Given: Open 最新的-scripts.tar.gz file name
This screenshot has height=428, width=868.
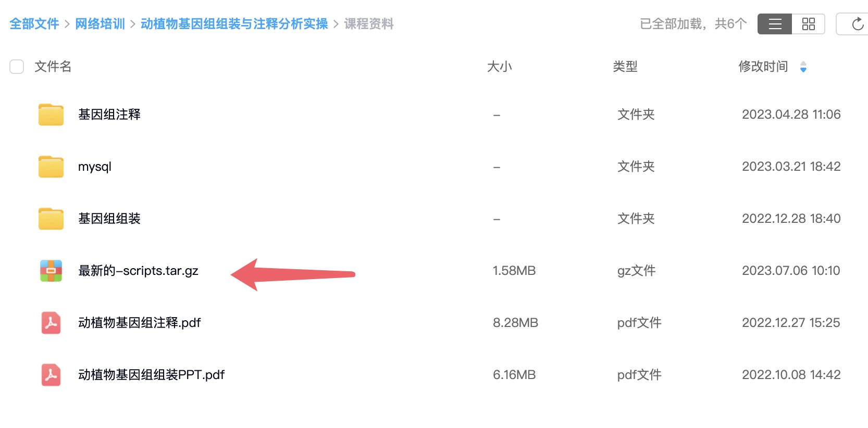Looking at the screenshot, I should tap(138, 271).
